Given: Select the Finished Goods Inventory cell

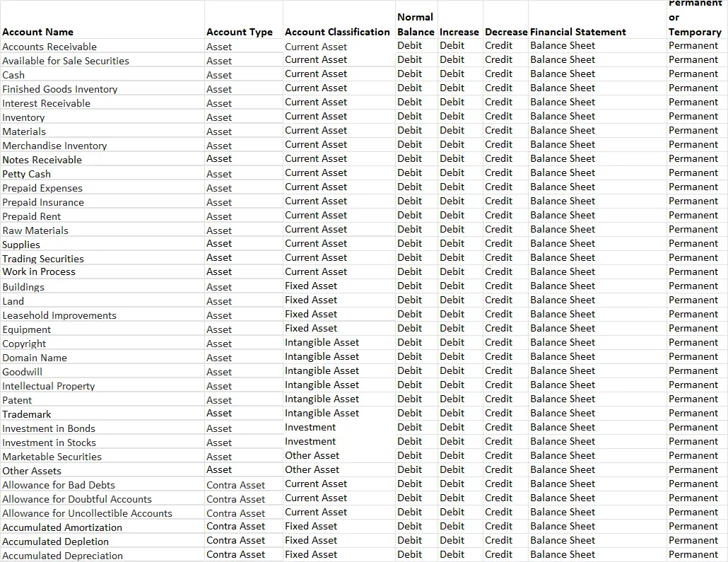Looking at the screenshot, I should click(60, 89).
